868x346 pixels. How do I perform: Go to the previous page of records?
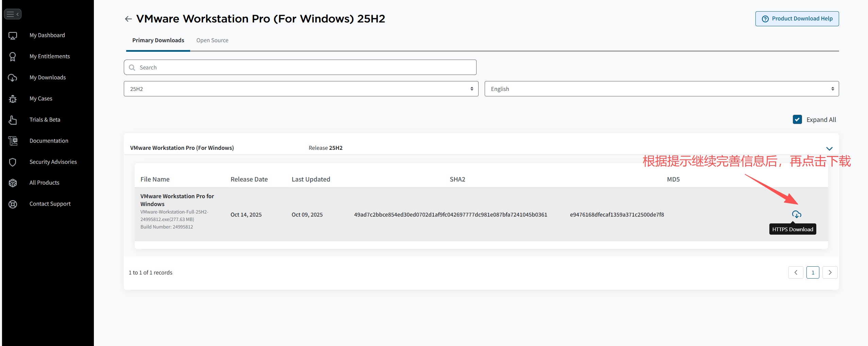(796, 272)
